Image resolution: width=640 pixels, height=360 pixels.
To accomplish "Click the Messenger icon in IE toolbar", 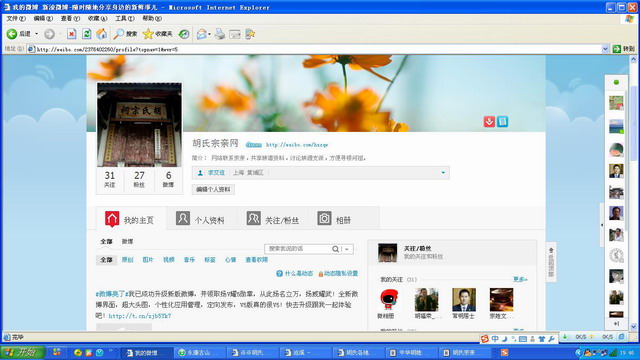I will (x=250, y=34).
